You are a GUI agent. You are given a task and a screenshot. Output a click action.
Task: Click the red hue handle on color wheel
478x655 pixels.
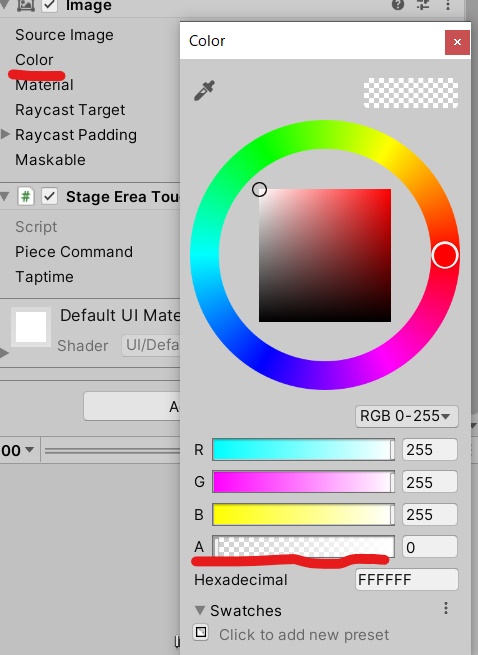pos(445,256)
